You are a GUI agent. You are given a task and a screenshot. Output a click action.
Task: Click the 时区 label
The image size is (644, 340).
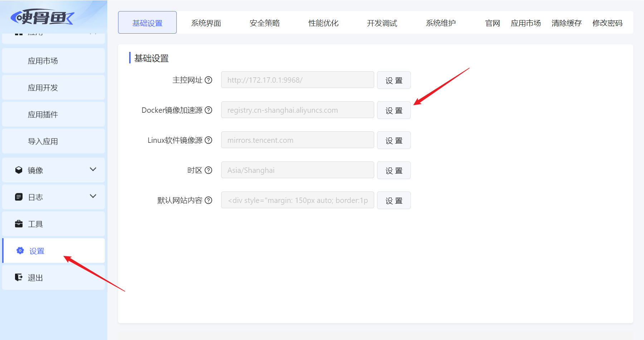click(x=195, y=170)
